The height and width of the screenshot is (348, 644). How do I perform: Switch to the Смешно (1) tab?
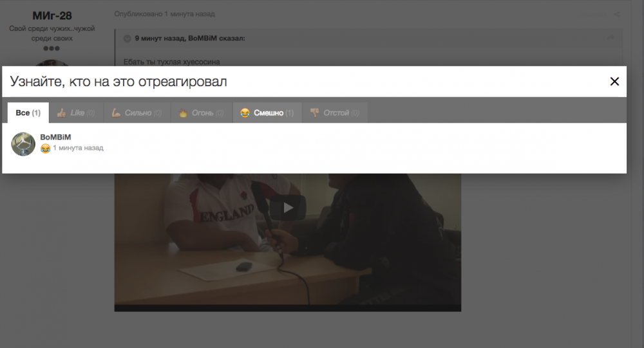point(267,113)
